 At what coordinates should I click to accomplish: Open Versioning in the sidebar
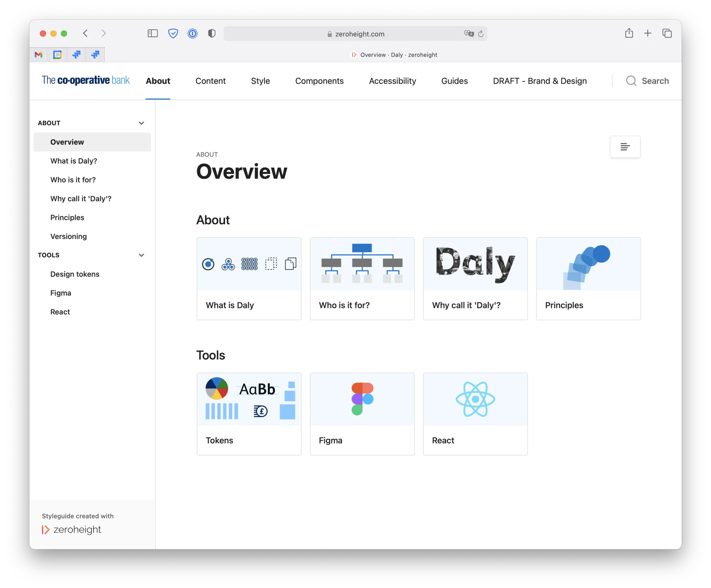(x=69, y=236)
